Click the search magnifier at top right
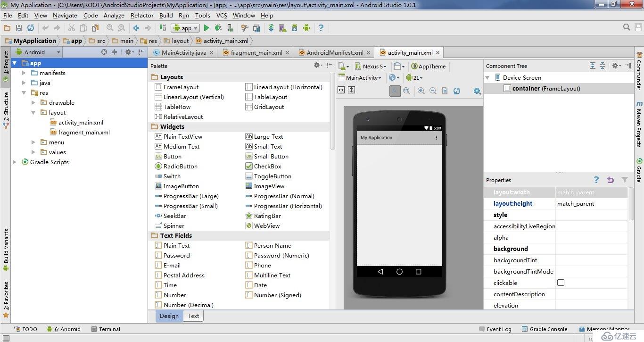Screen dimensions: 644x342 click(627, 28)
